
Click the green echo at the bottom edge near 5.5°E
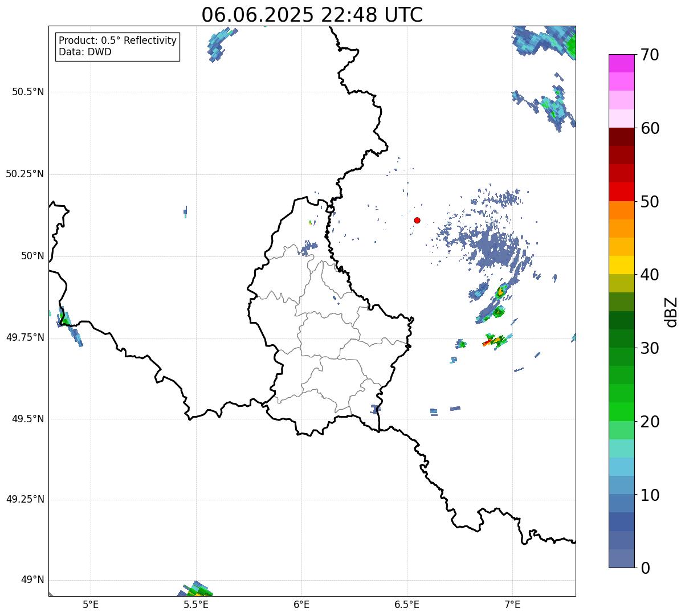(197, 590)
